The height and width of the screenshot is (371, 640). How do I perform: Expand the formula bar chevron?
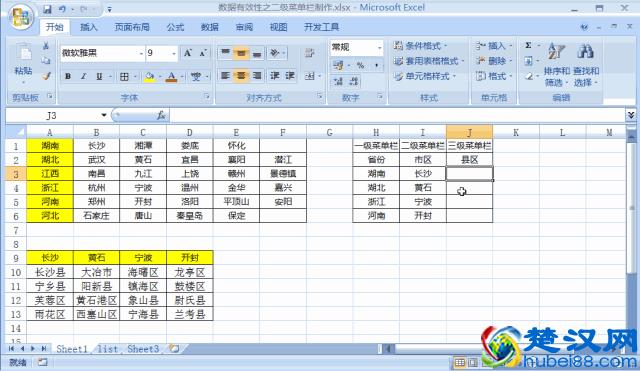pyautogui.click(x=631, y=115)
